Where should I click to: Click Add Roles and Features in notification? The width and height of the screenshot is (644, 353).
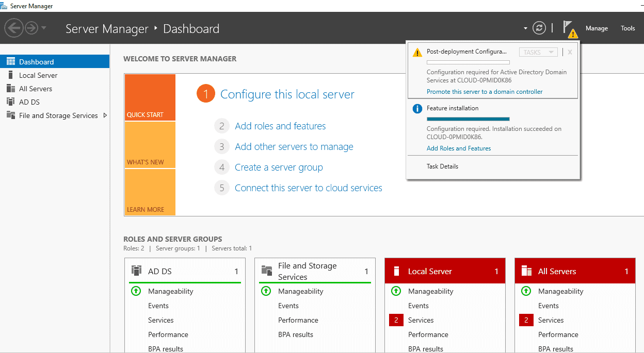coord(459,148)
